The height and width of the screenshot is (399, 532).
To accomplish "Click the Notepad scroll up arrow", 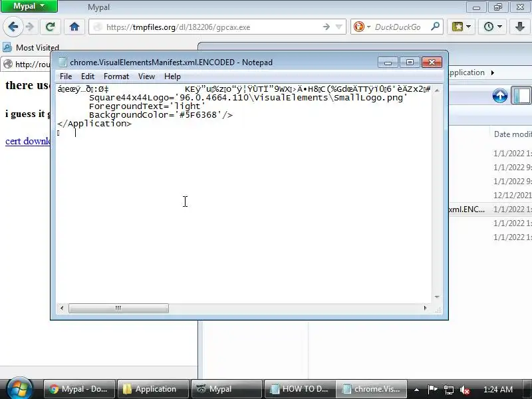I will click(437, 90).
